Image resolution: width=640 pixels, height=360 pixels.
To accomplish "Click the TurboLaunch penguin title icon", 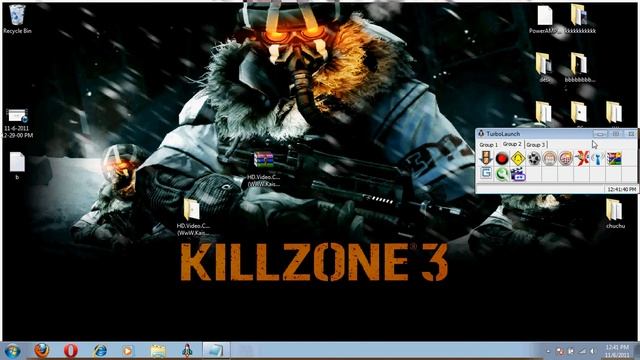I will [481, 133].
